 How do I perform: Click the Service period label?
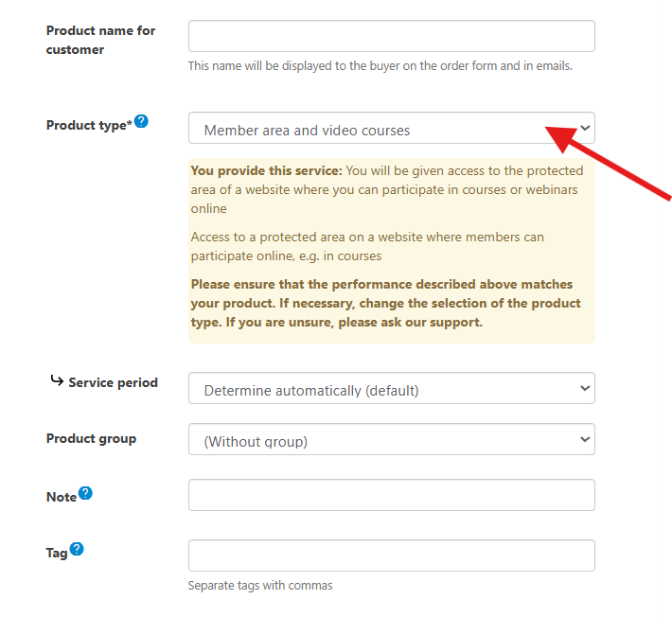(x=114, y=382)
